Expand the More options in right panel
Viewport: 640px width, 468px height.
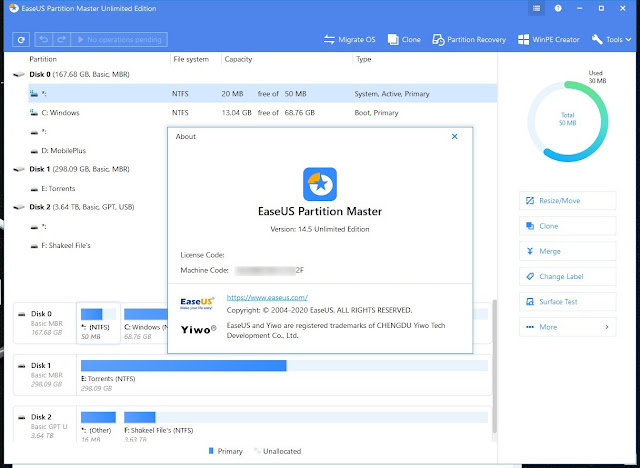pyautogui.click(x=565, y=327)
